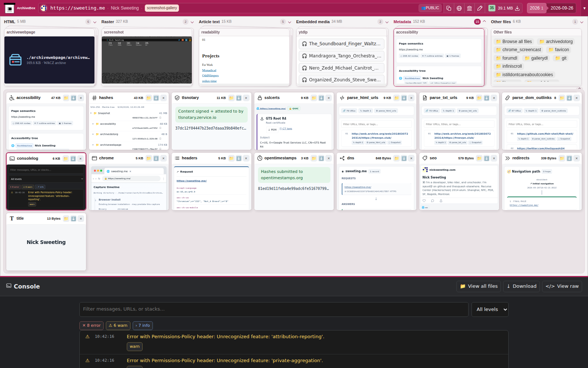The width and height of the screenshot is (588, 368).
Task: Close the accessibility card
Action: 81,98
